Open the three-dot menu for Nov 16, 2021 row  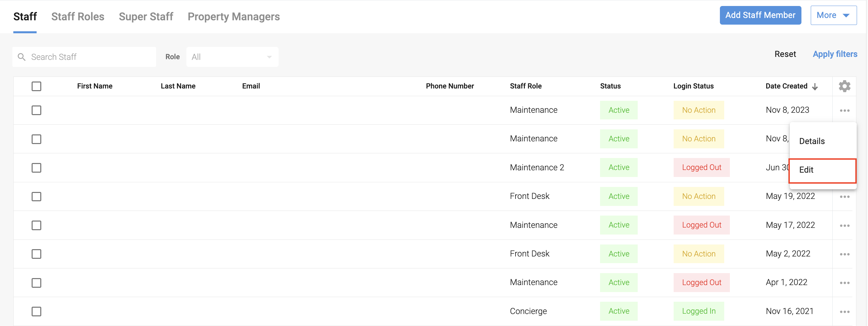click(844, 311)
